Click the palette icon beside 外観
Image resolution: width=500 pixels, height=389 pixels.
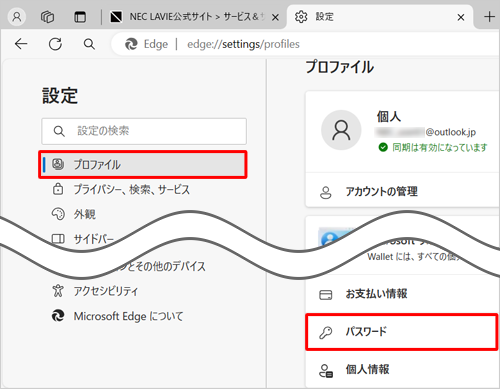click(58, 214)
